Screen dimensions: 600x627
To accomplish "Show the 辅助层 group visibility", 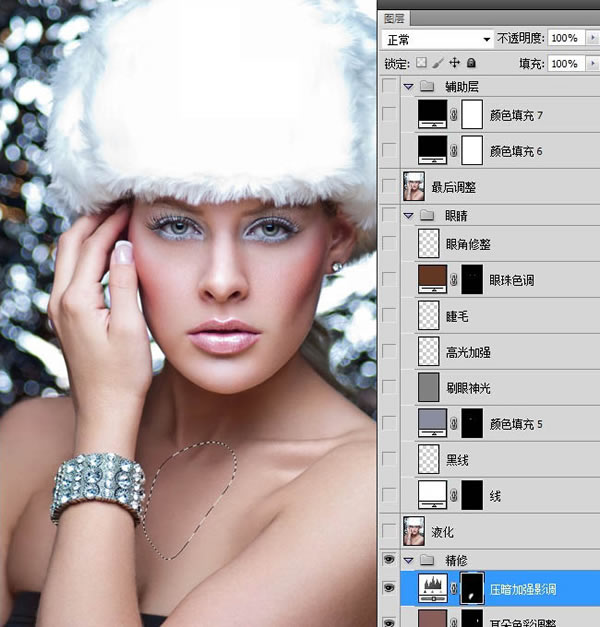I will tap(389, 86).
